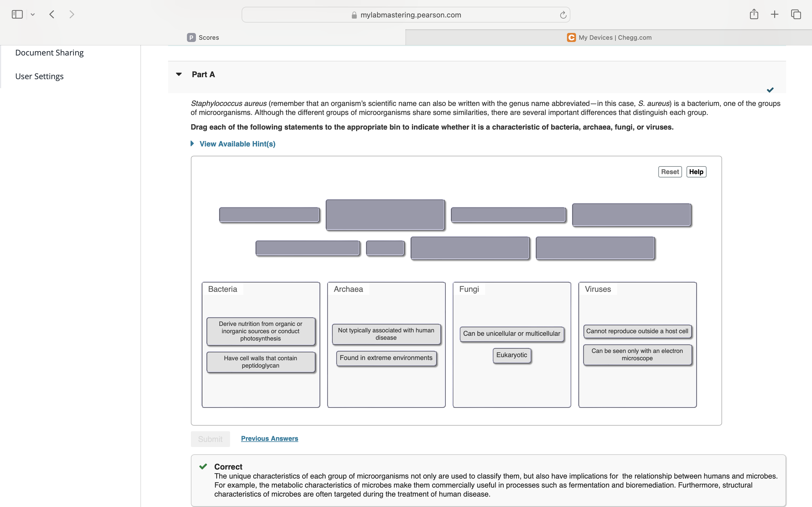The height and width of the screenshot is (507, 812).
Task: Go back to the previous page
Action: click(x=52, y=14)
